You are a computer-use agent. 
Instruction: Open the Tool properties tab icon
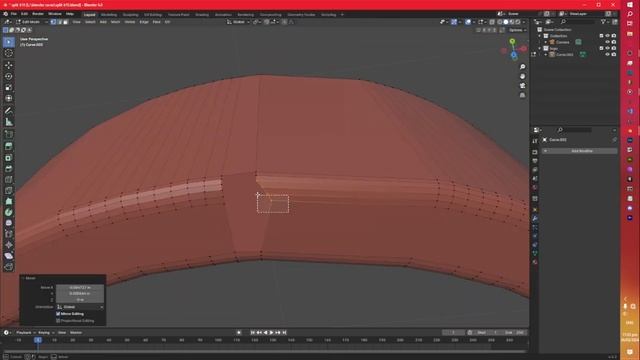click(535, 141)
